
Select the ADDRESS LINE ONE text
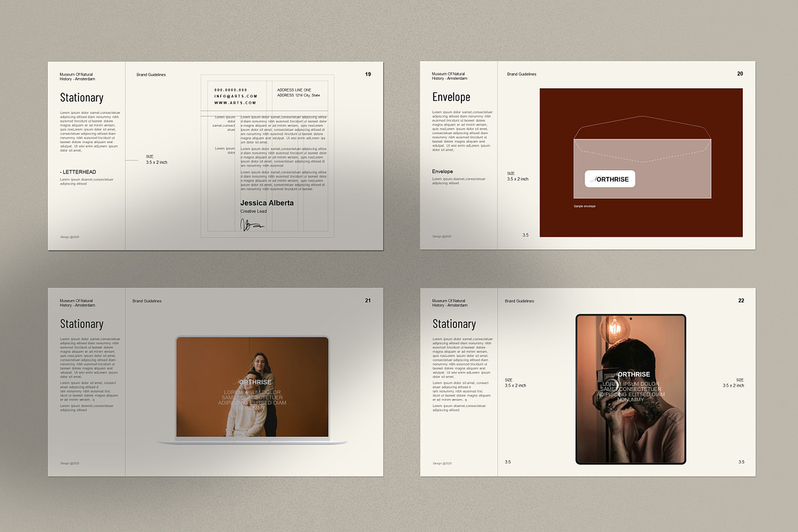[x=294, y=90]
